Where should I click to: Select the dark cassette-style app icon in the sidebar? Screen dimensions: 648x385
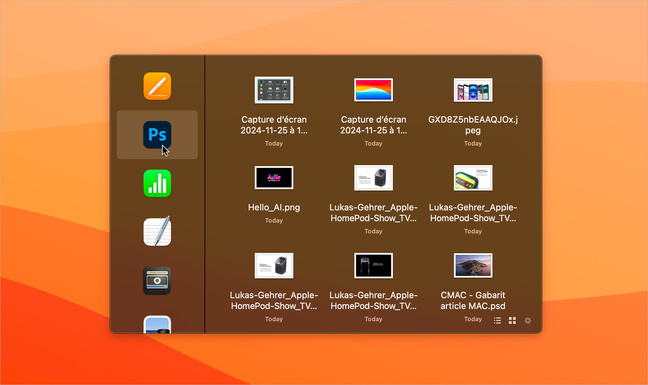coord(157,281)
